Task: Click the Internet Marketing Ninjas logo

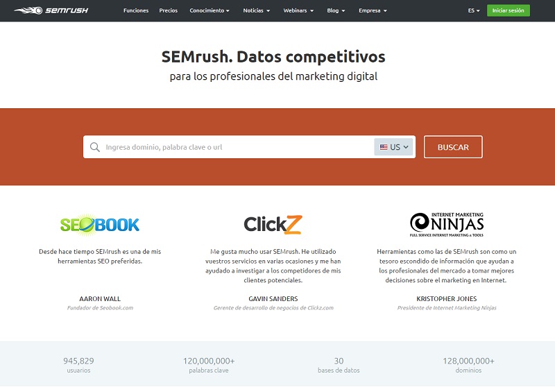Action: point(446,223)
